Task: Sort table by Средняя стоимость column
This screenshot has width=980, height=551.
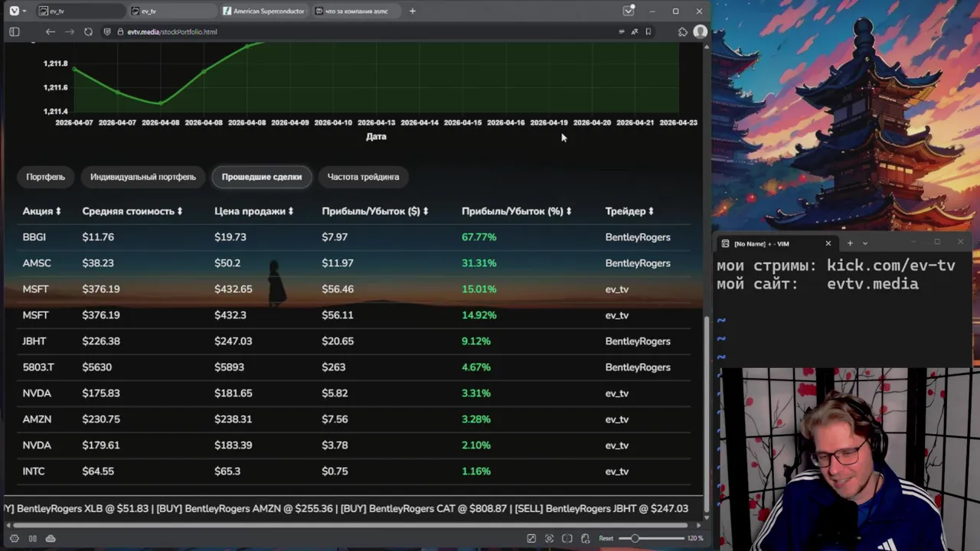Action: (132, 211)
